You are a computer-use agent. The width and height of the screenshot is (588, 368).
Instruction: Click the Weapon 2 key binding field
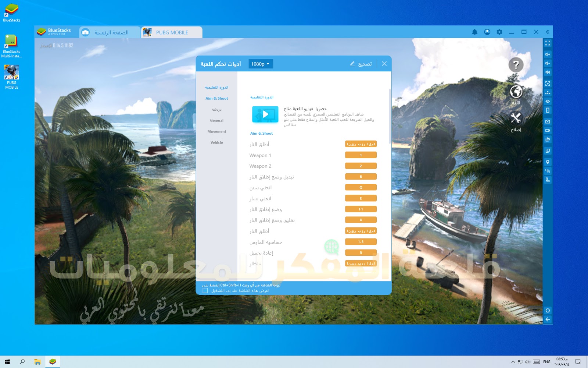[x=361, y=166]
